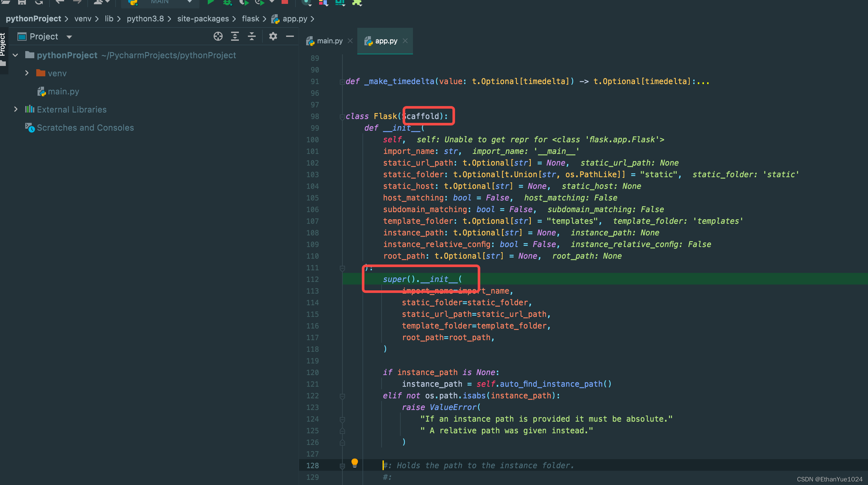
Task: Collapse class Flask at line 98 gutter
Action: (342, 116)
